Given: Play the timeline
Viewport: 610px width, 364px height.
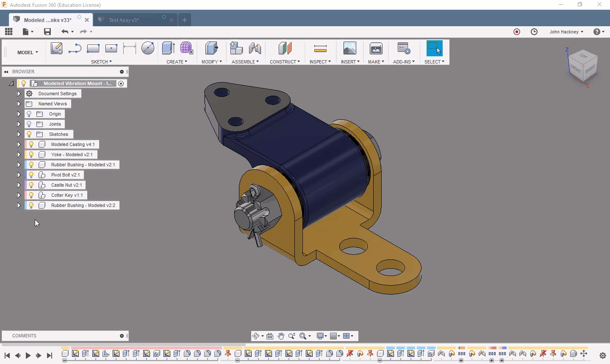Looking at the screenshot, I should click(x=28, y=356).
